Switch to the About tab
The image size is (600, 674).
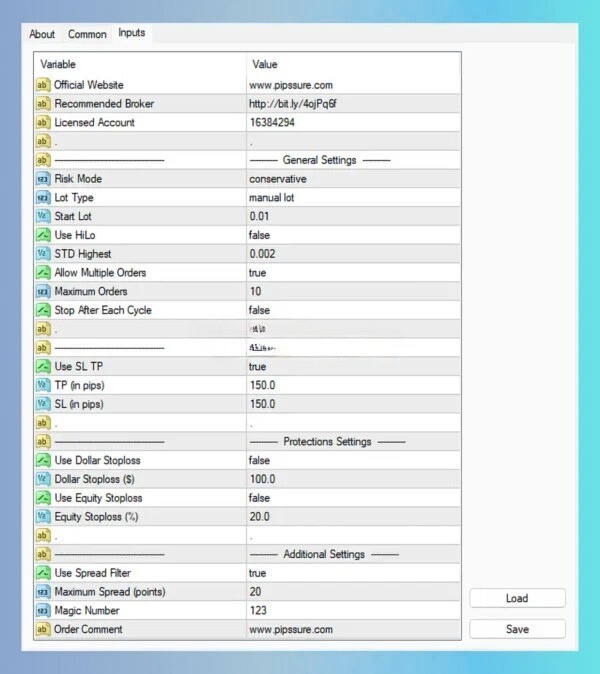click(42, 34)
